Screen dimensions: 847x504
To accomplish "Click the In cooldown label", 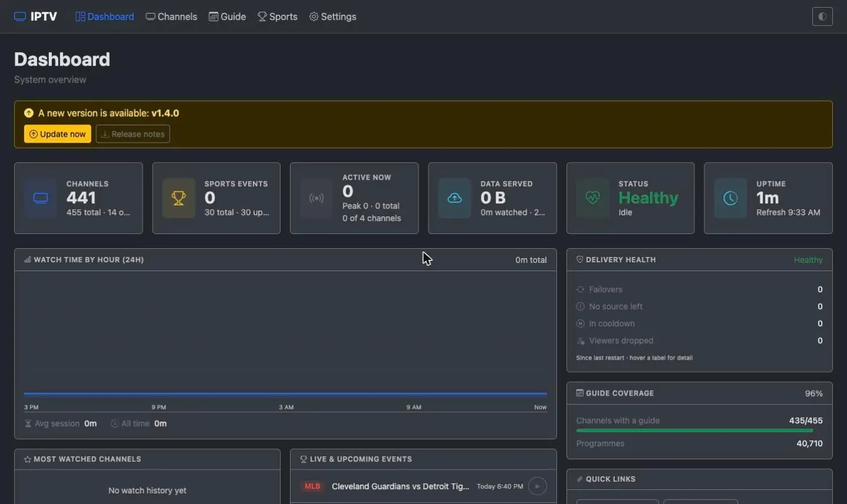I will [x=612, y=324].
